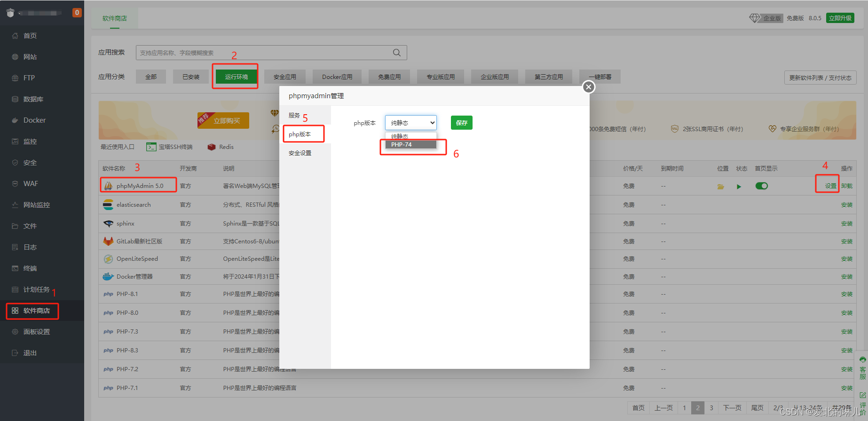Focus the 应用搜索 input field
The image size is (868, 421).
point(271,53)
